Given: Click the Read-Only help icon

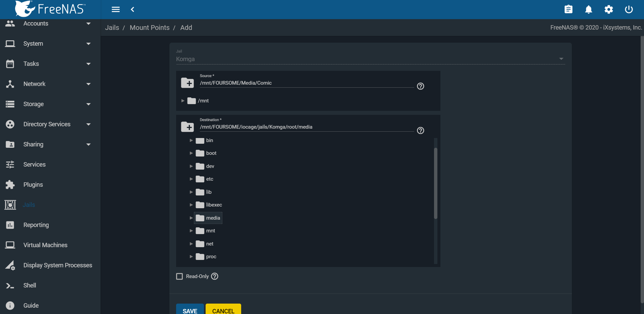Looking at the screenshot, I should tap(215, 276).
